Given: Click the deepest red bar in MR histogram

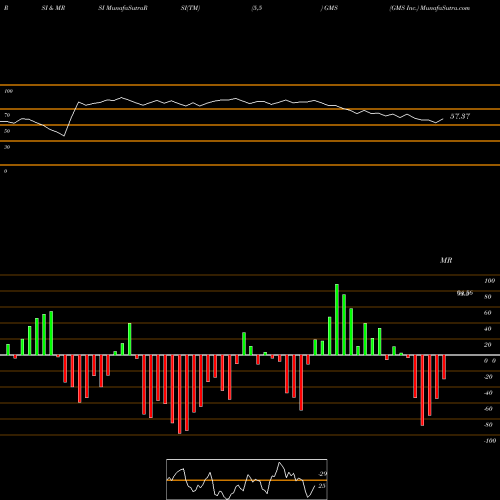Looking at the screenshot, I should [x=180, y=394].
